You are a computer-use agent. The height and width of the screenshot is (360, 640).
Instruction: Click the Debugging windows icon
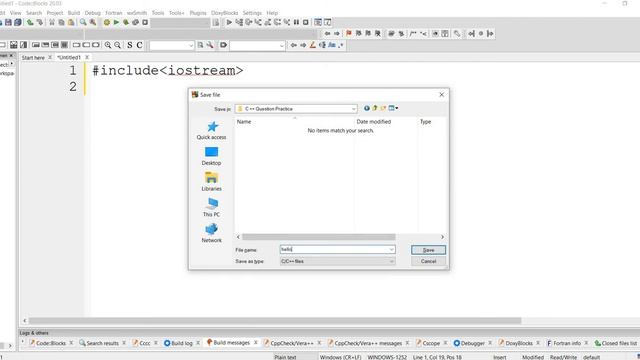pyautogui.click(x=318, y=22)
